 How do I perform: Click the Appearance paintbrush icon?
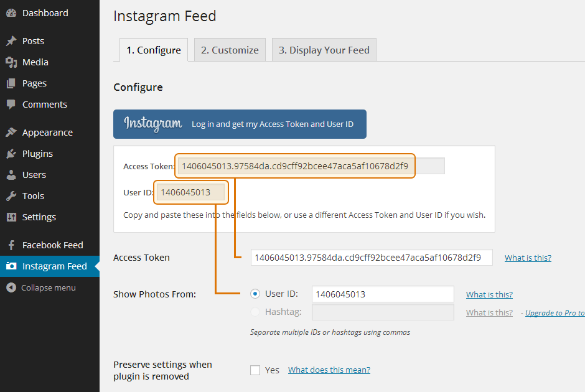[x=11, y=133]
